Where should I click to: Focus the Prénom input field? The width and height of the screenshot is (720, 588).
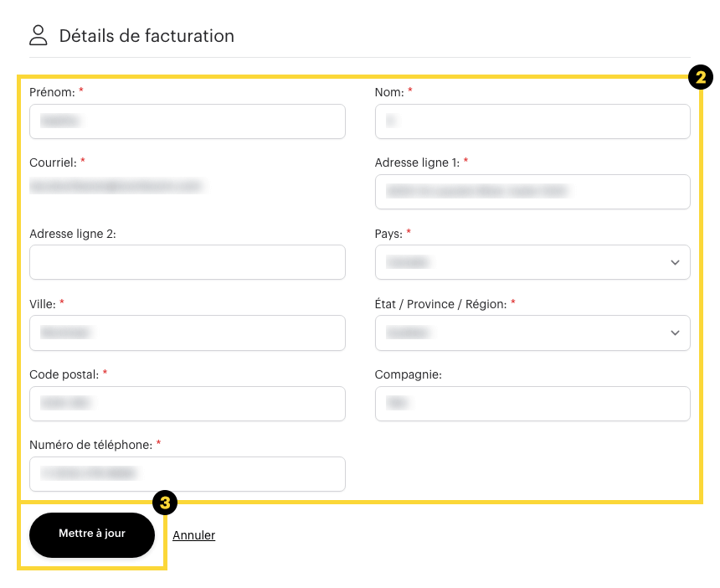tap(187, 121)
